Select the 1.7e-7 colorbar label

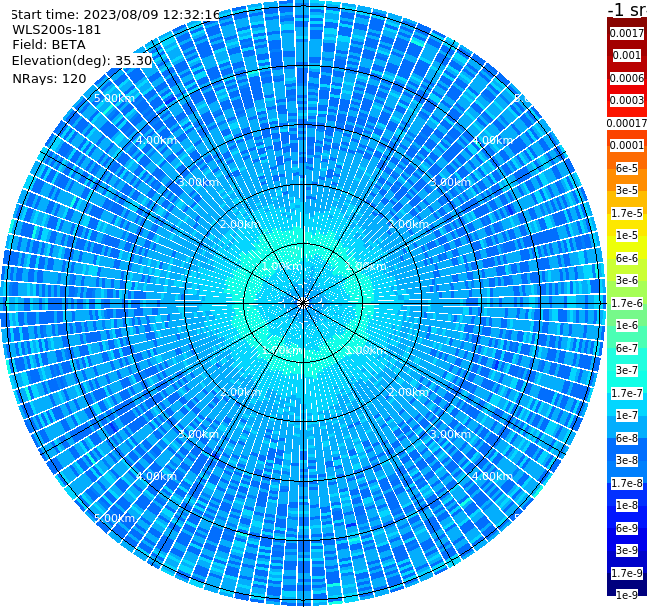[627, 393]
